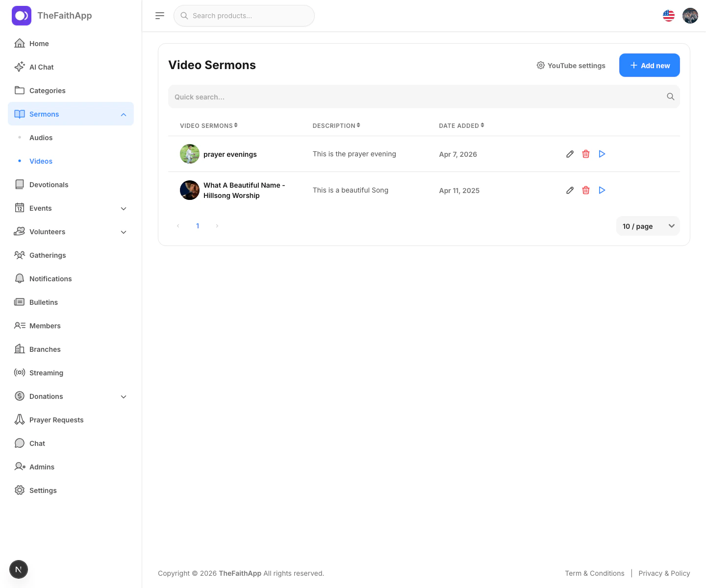
Task: Delete the prayer evenings sermon
Action: pos(586,154)
